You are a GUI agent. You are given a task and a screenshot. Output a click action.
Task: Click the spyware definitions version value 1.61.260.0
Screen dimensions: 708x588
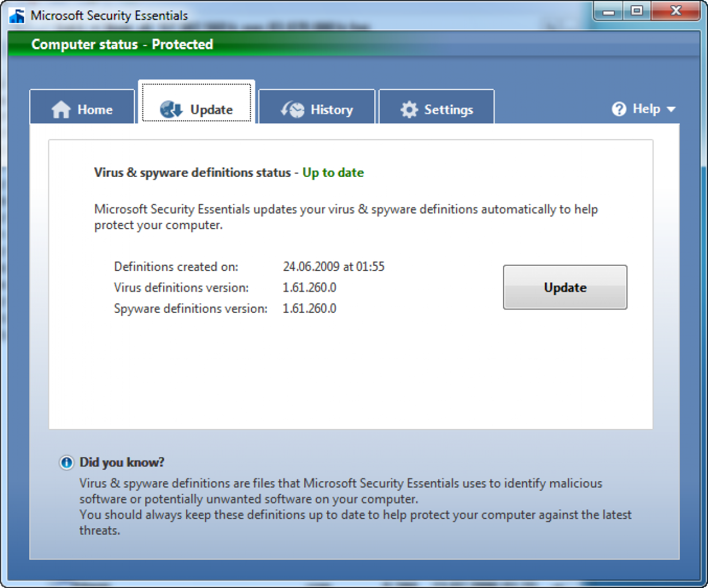pos(309,308)
